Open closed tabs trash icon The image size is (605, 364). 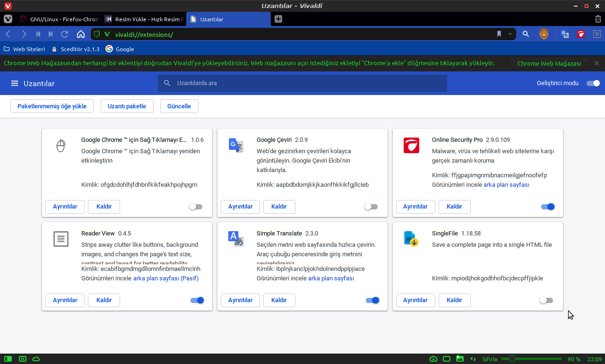(x=598, y=19)
